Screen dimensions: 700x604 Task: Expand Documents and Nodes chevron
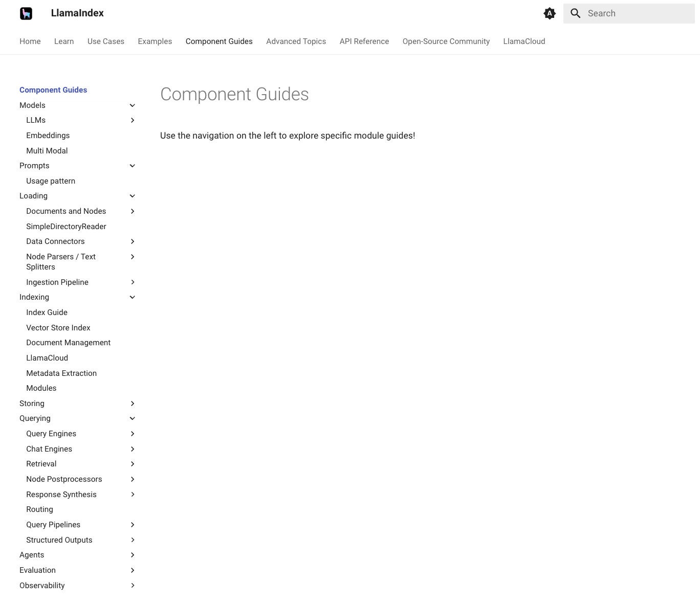point(133,211)
